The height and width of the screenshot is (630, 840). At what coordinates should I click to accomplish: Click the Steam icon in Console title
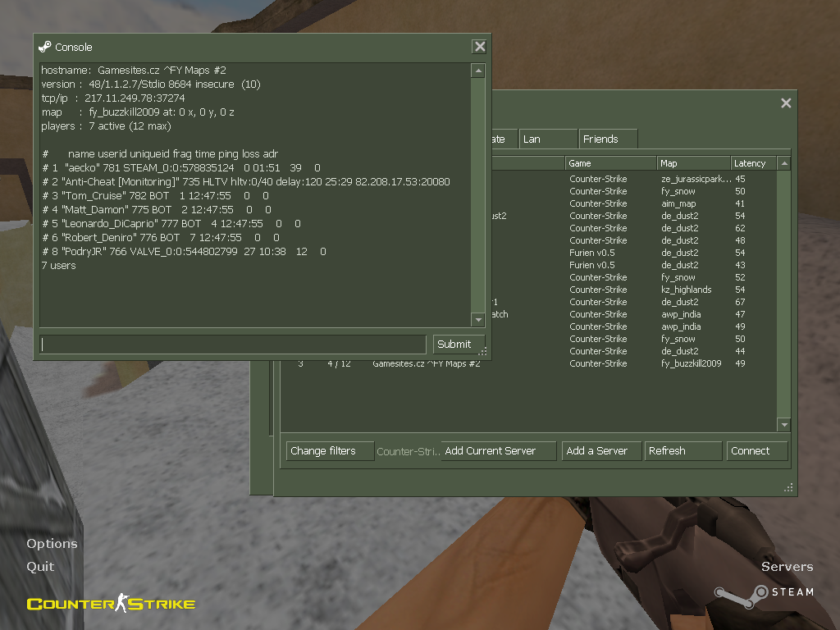[x=45, y=47]
